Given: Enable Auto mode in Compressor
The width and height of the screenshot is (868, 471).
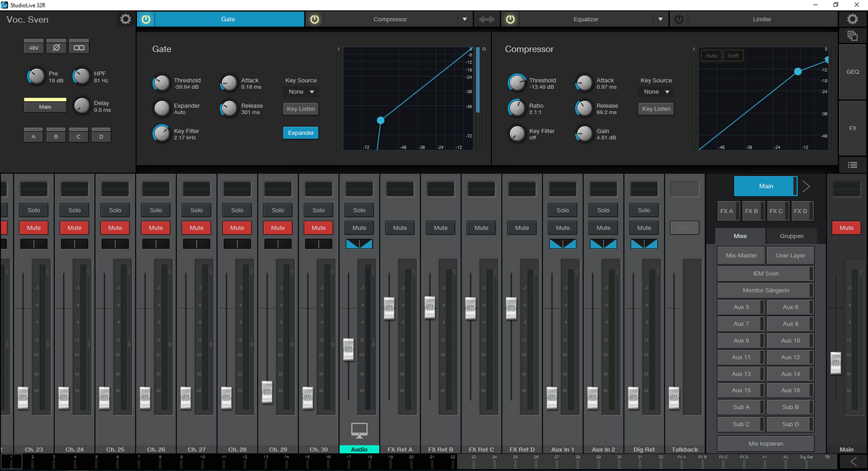Looking at the screenshot, I should click(711, 56).
